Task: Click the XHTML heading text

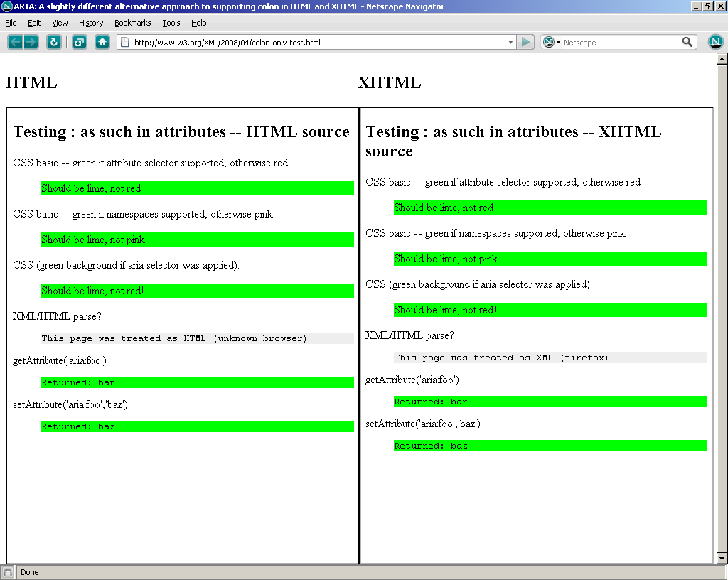Action: coord(390,82)
